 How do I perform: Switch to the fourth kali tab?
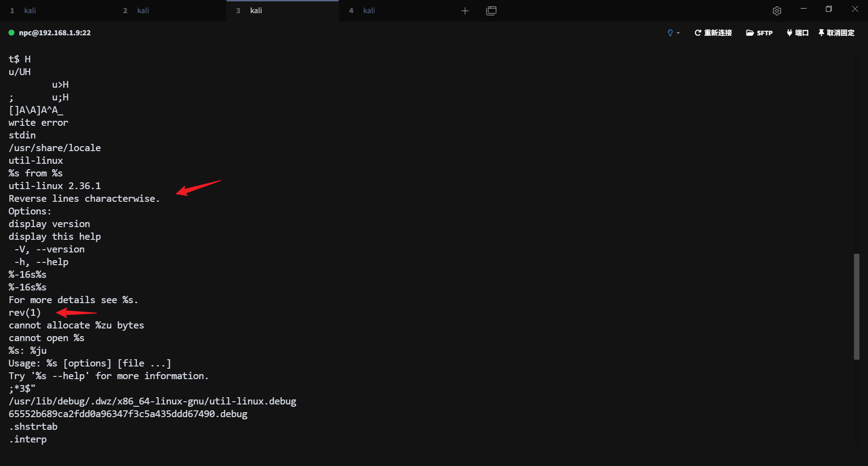(x=369, y=10)
